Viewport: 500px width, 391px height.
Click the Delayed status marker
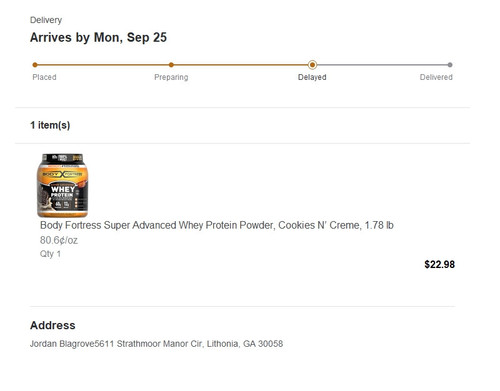(312, 65)
